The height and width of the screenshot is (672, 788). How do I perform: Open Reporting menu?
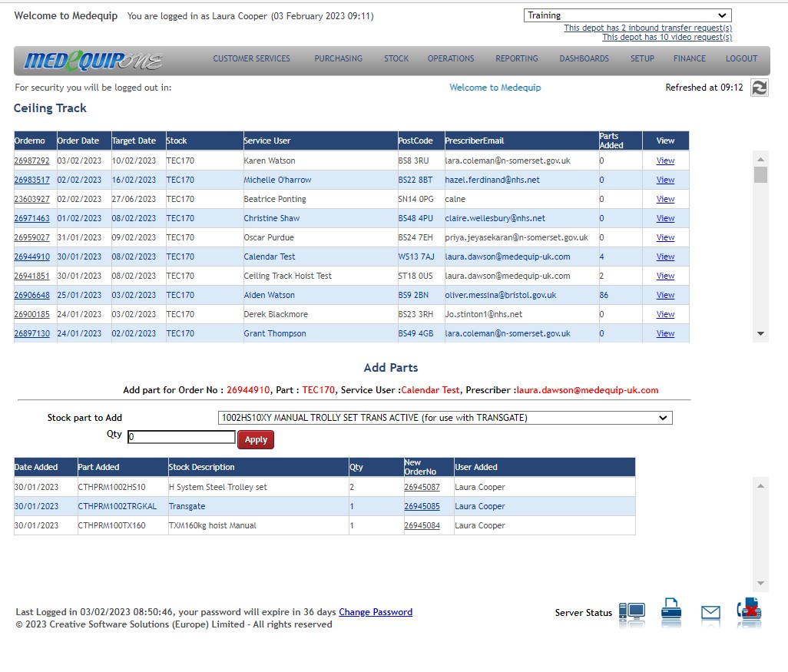(517, 58)
